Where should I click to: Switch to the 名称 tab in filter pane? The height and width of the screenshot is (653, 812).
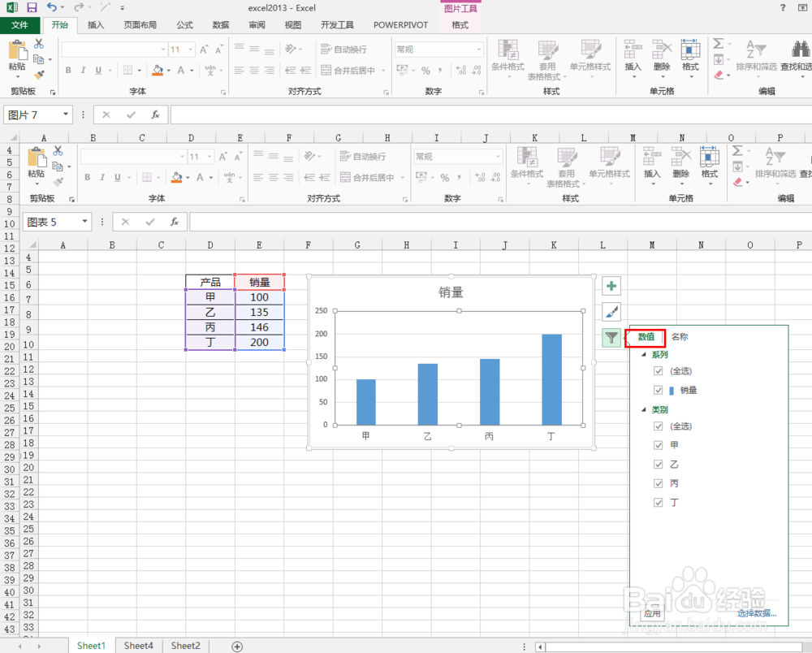[679, 336]
